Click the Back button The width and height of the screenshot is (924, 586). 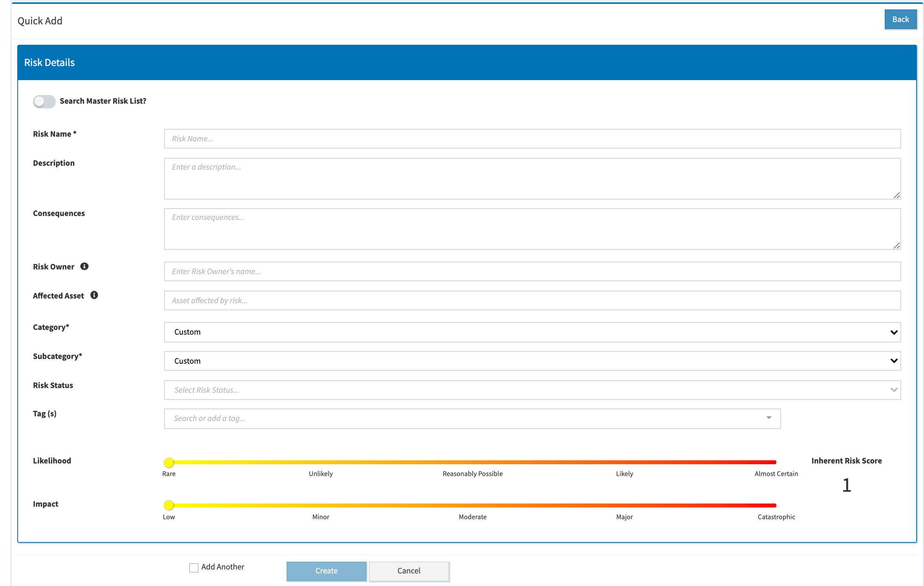tap(900, 19)
